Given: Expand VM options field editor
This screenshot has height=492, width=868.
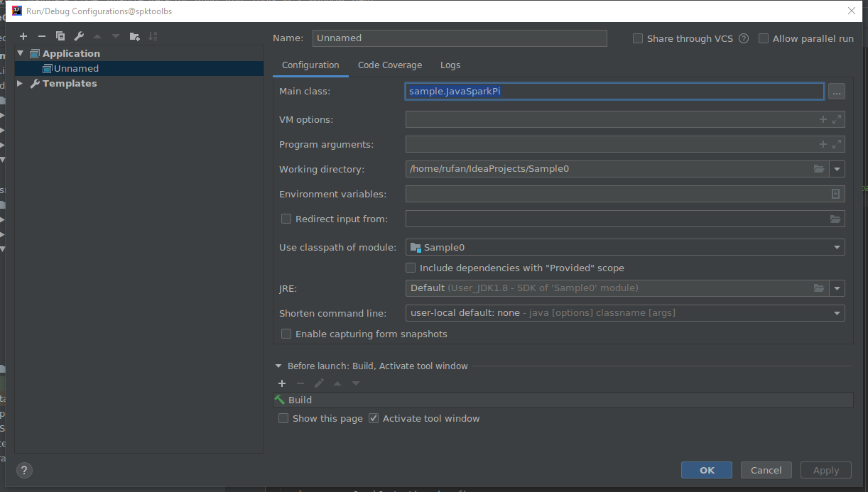Looking at the screenshot, I should [x=837, y=120].
